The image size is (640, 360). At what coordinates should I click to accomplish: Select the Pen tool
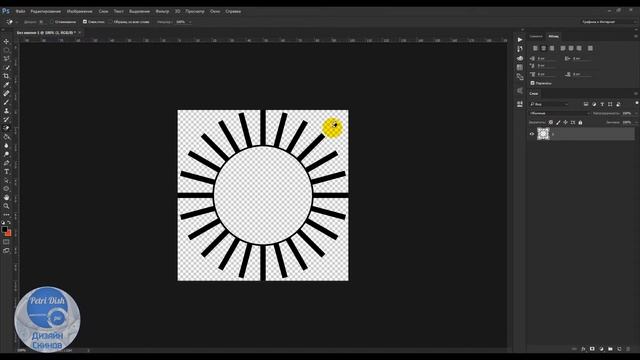pos(6,163)
